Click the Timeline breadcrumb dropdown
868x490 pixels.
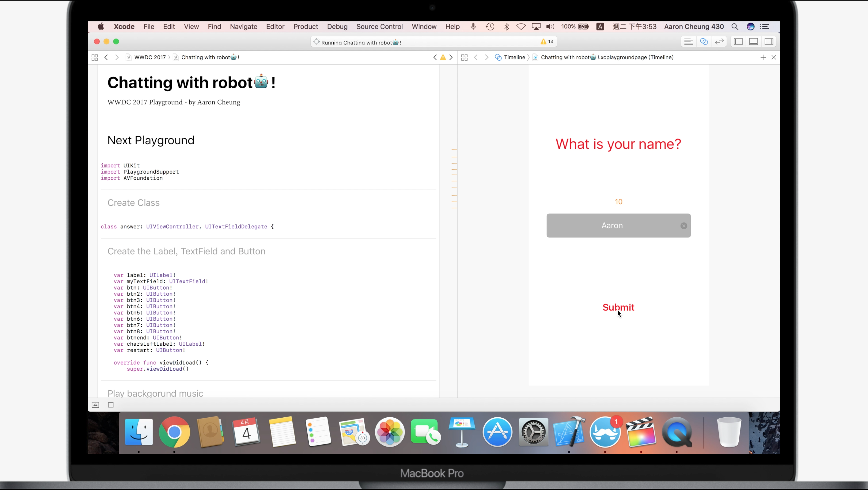pyautogui.click(x=514, y=57)
